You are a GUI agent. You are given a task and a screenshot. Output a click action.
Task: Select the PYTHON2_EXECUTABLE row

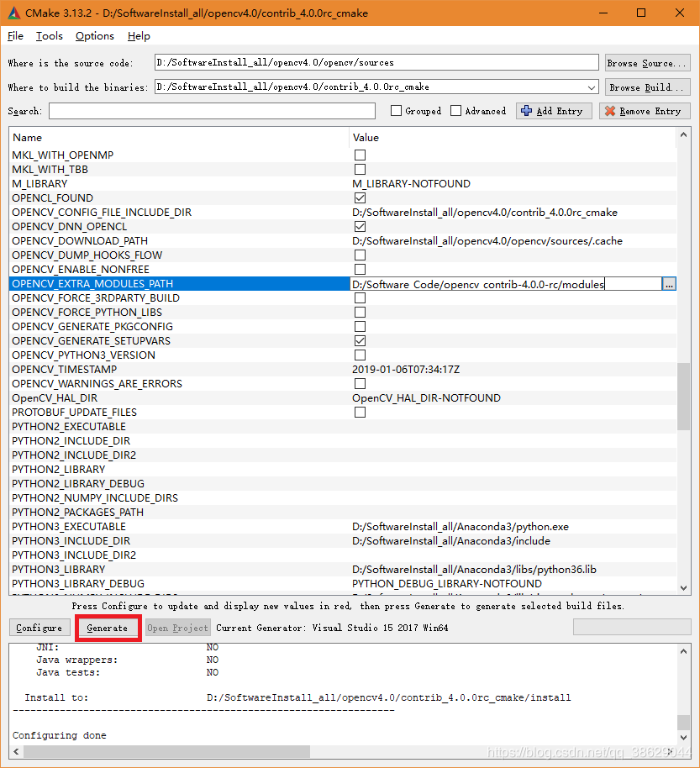(343, 427)
